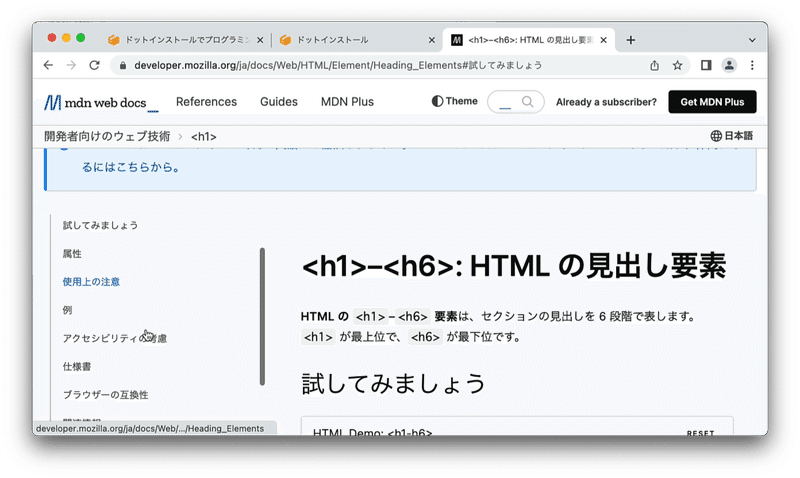Image resolution: width=800 pixels, height=478 pixels.
Task: Switch to ドットインストールでプログラミング tab
Action: click(x=185, y=40)
